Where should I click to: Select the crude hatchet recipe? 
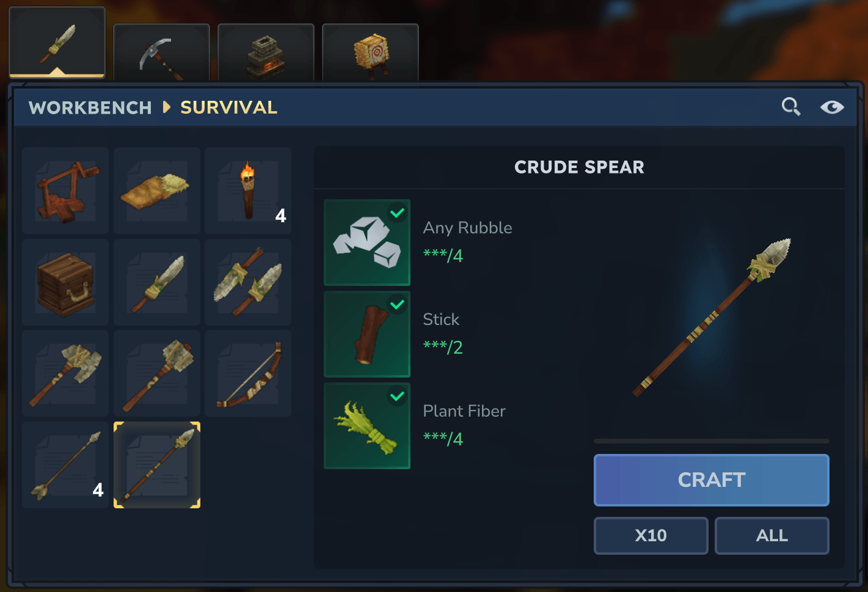tap(65, 373)
